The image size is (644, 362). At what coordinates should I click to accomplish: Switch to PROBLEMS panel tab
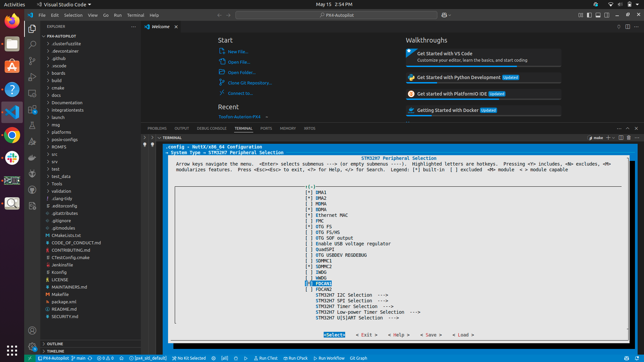(157, 128)
